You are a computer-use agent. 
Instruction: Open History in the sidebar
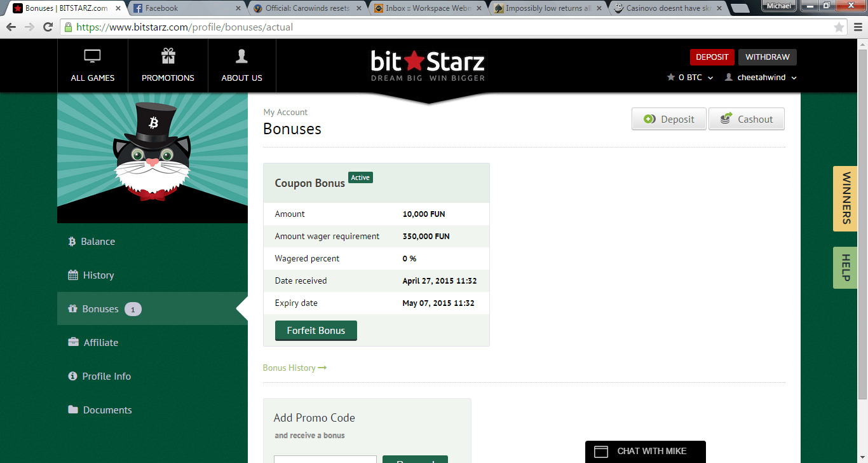[x=153, y=275]
